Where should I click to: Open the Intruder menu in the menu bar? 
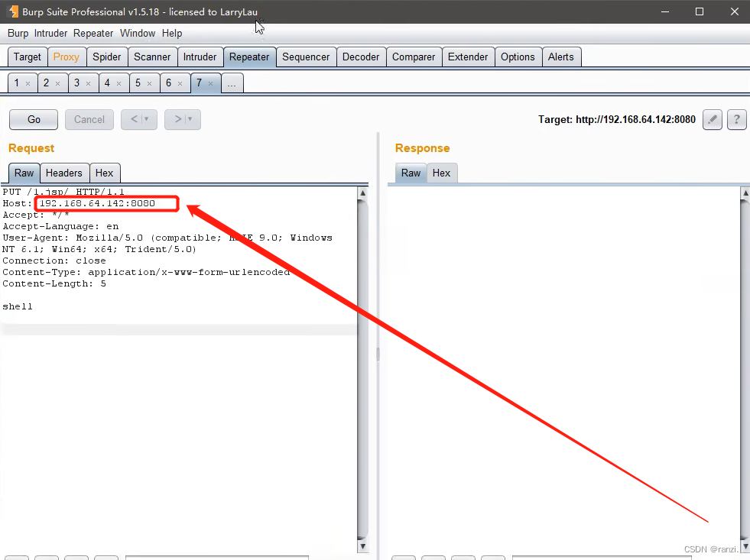point(50,34)
